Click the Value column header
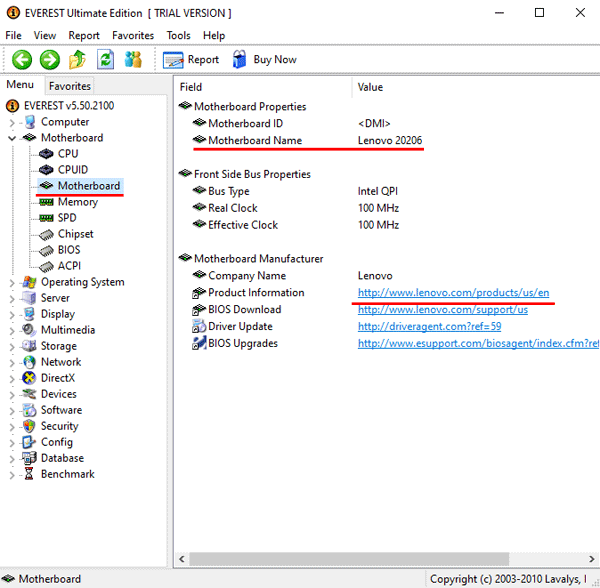The image size is (600, 588). (x=476, y=87)
